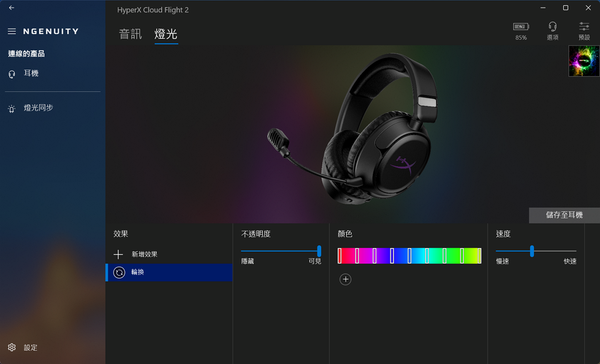Select the first red color stop marker

coord(339,255)
